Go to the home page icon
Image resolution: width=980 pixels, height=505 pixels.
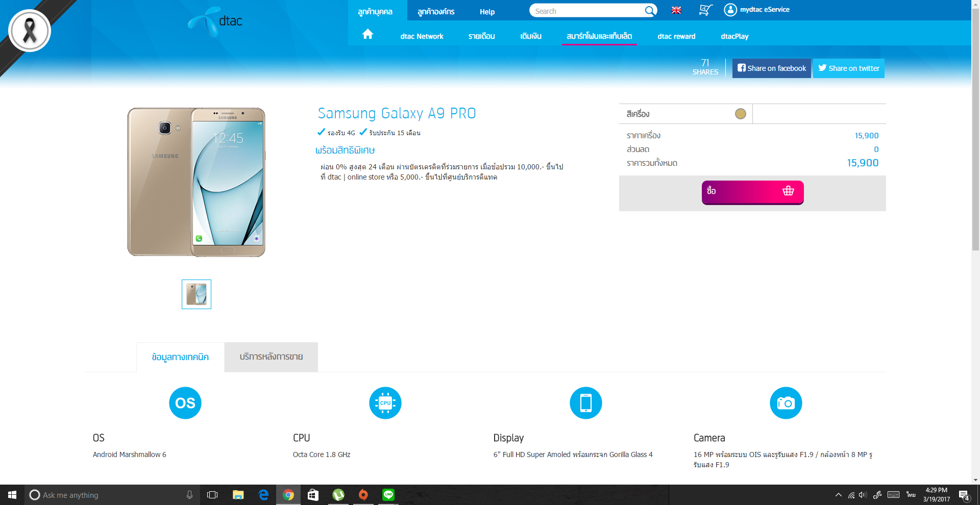click(x=367, y=34)
